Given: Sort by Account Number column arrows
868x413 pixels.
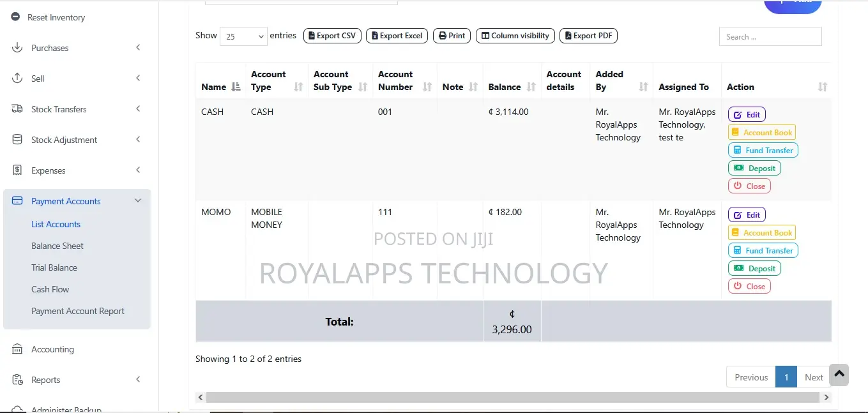Looking at the screenshot, I should (427, 87).
